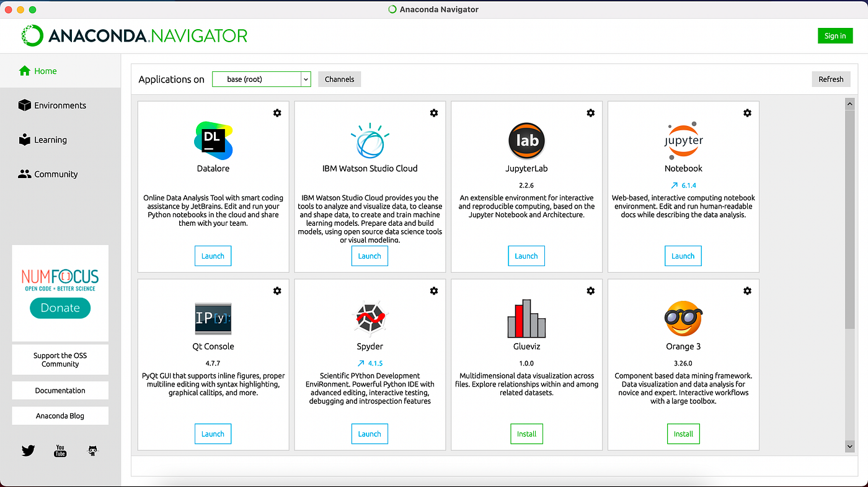Click the Twitter icon in the sidebar
The image size is (868, 487).
click(x=28, y=450)
